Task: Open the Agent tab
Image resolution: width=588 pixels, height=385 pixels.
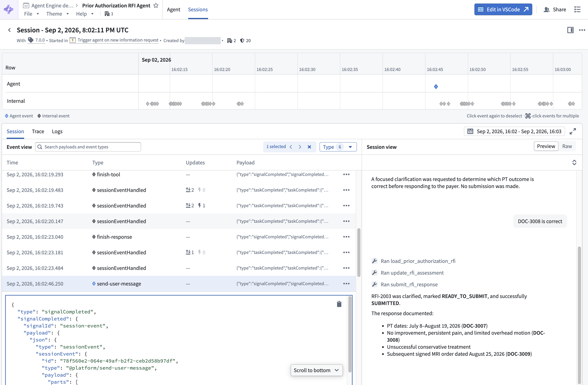Action: [x=173, y=9]
